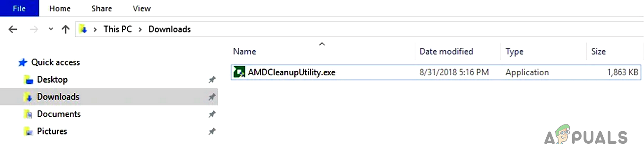Toggle the pin next to Documents
Screen dimensions: 644x162
[212, 114]
